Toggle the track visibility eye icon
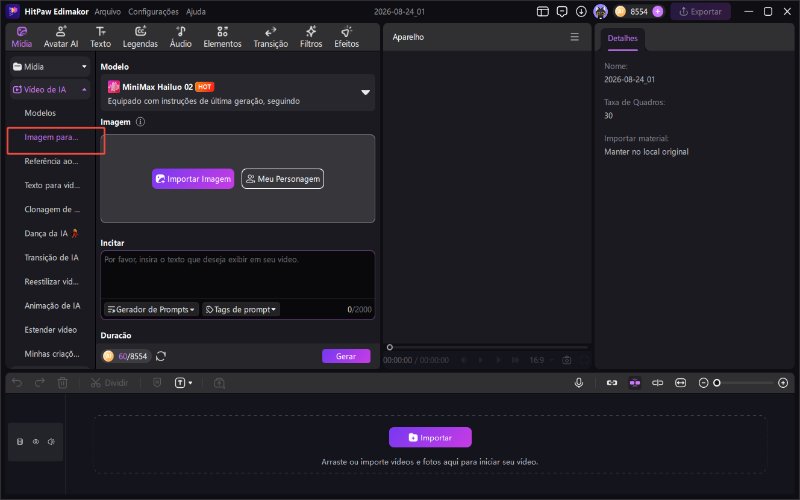The width and height of the screenshot is (800, 500). pos(36,442)
